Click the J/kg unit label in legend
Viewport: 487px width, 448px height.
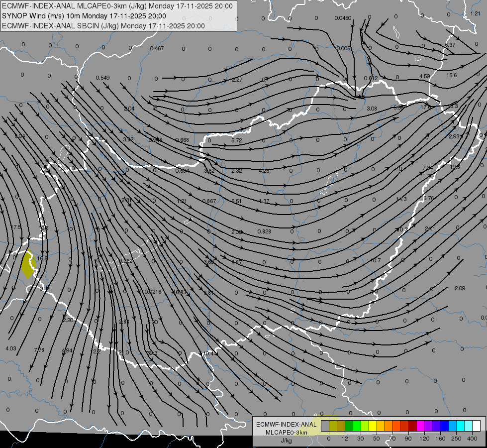pos(286,441)
